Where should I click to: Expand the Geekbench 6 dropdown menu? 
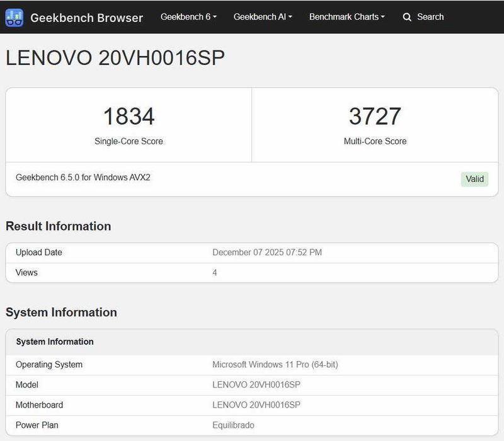click(x=188, y=17)
